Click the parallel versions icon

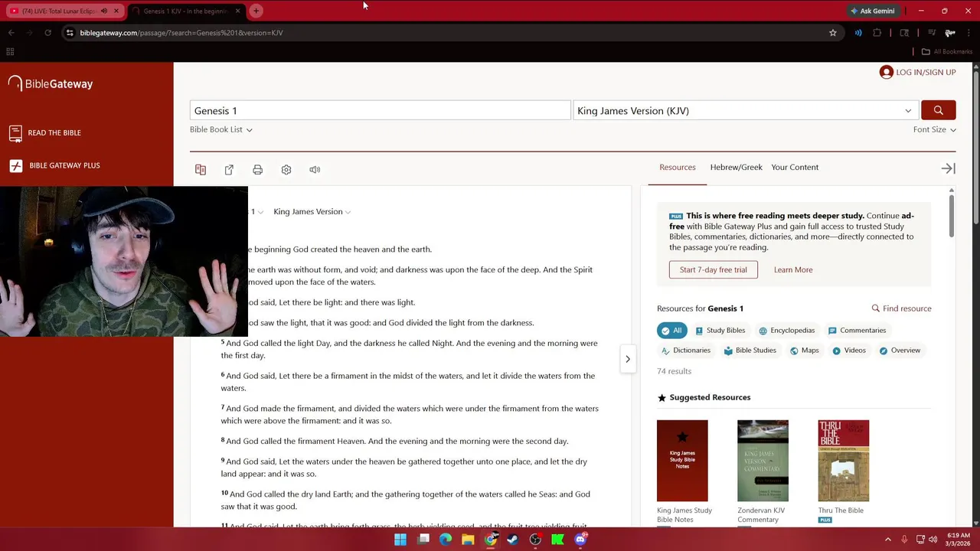point(201,169)
